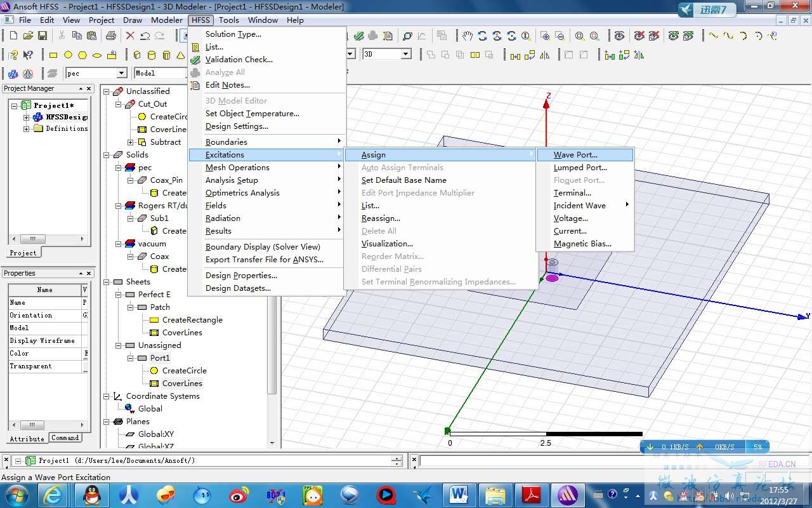Click the Move objects toolbar icon
This screenshot has height=508, width=812.
click(x=515, y=55)
